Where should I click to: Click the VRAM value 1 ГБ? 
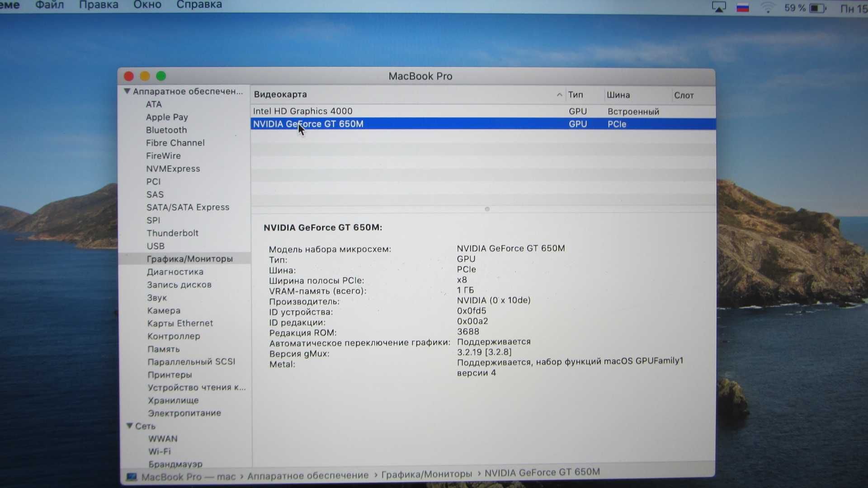coord(465,290)
